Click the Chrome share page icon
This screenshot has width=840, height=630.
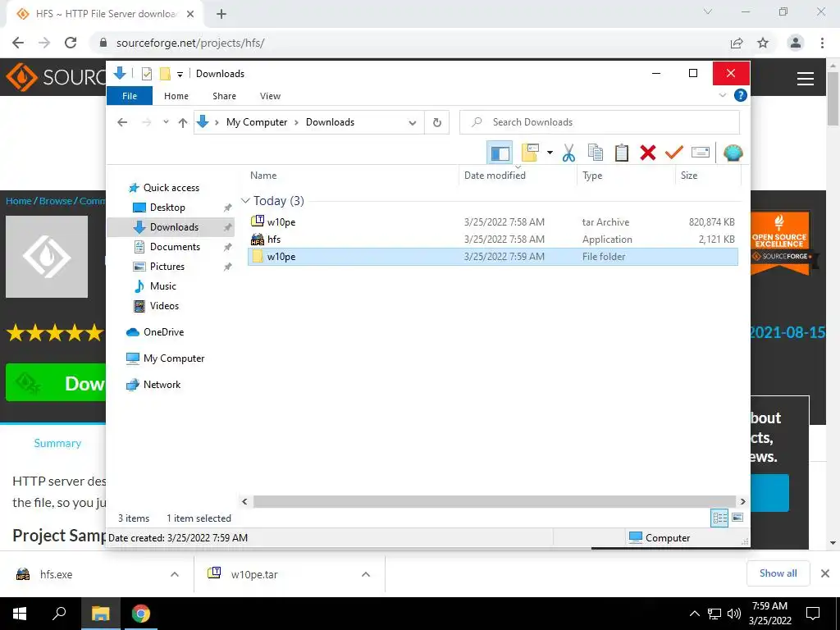pos(737,43)
